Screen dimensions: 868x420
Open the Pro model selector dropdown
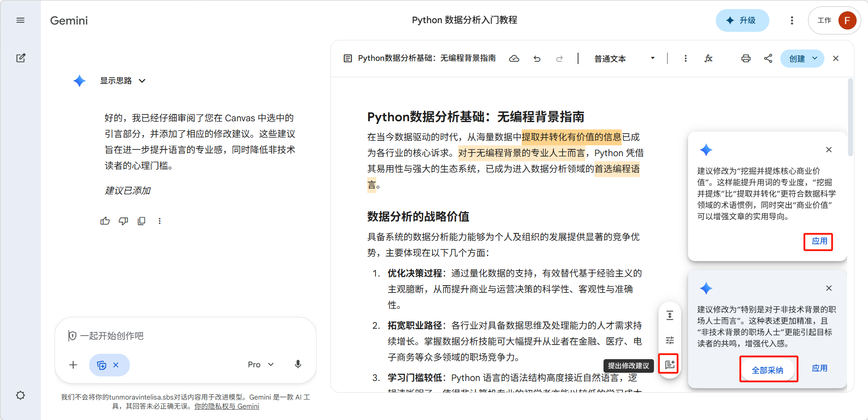coord(260,365)
